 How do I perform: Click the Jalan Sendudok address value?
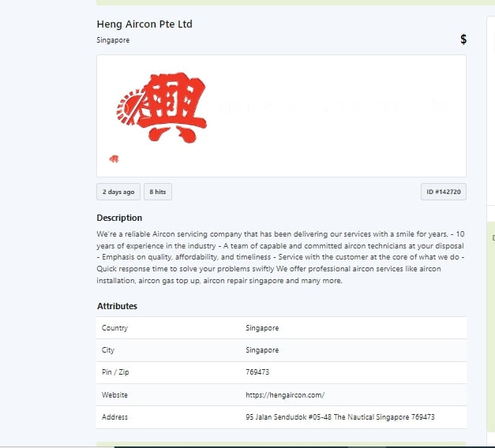(x=339, y=416)
